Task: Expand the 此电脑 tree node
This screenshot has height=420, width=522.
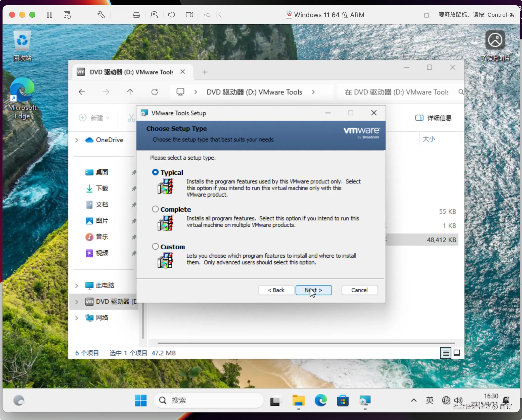Action: (77, 286)
